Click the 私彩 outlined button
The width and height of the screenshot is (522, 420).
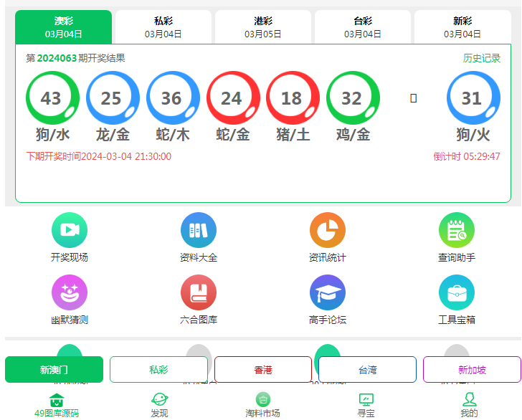(158, 369)
